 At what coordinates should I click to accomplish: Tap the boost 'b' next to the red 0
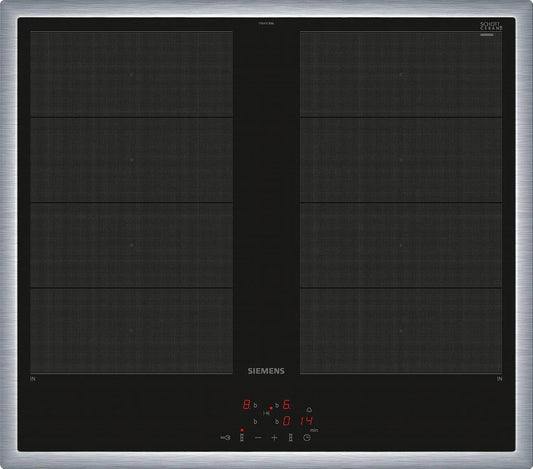pyautogui.click(x=277, y=422)
